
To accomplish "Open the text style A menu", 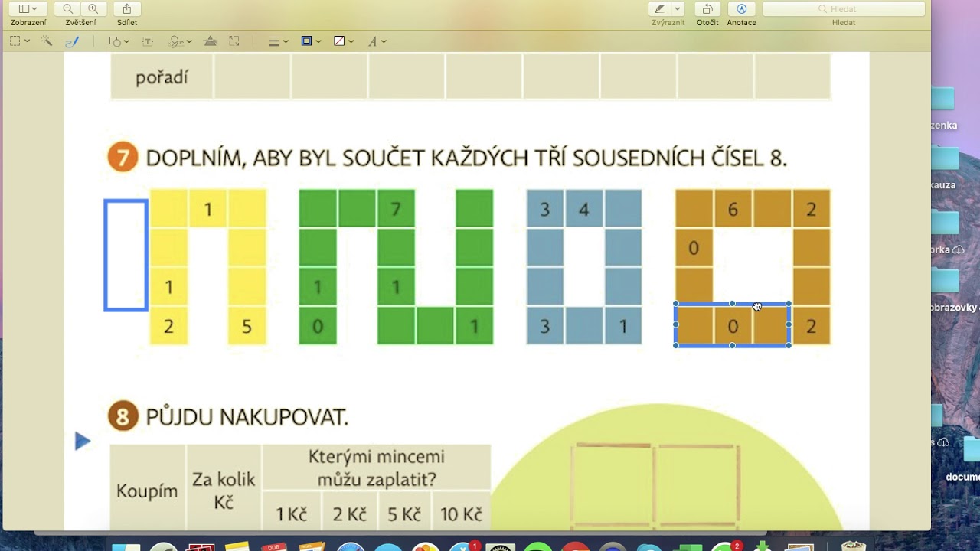I will point(373,41).
